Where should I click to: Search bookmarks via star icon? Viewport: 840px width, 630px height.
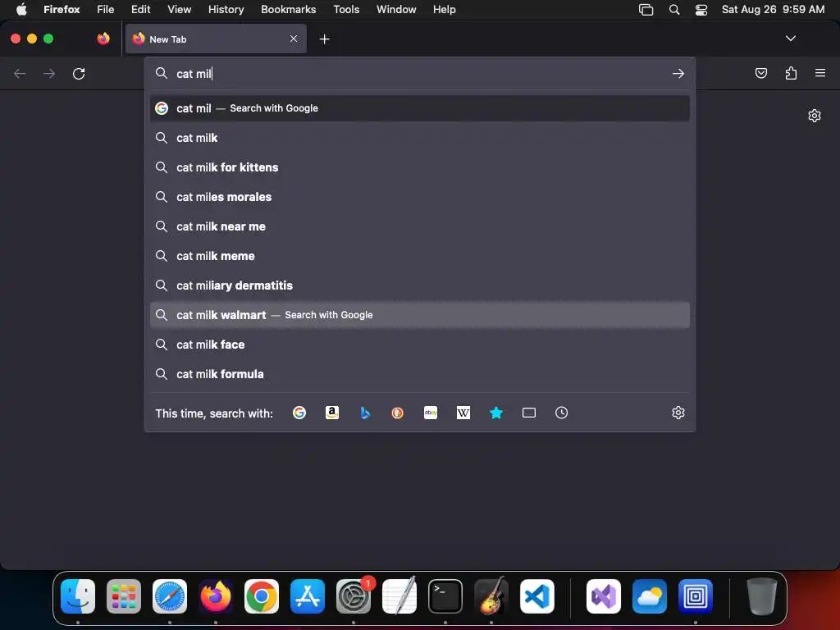(x=496, y=413)
